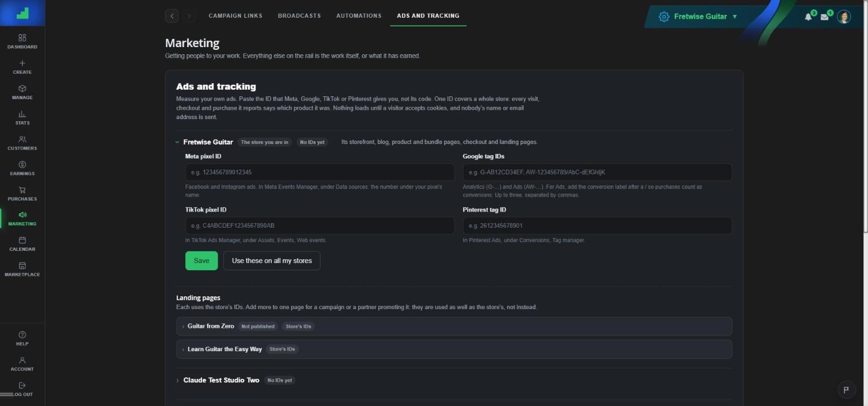View Stats bar chart icon
868x406 pixels.
pos(22,114)
